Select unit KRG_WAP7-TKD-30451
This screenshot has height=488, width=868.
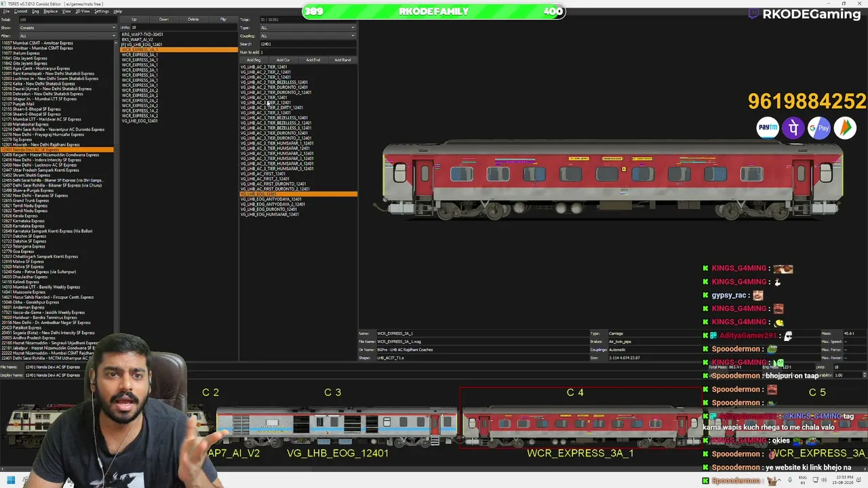[x=142, y=35]
